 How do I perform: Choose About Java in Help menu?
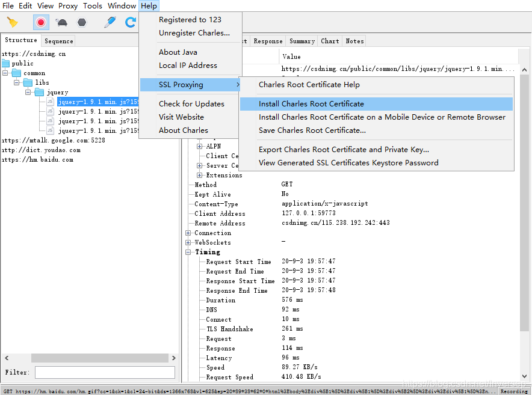tap(178, 52)
